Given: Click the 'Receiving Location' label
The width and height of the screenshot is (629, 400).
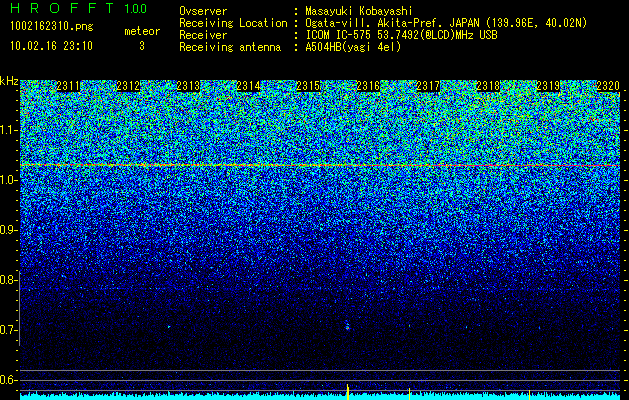Looking at the screenshot, I should click(x=233, y=23).
